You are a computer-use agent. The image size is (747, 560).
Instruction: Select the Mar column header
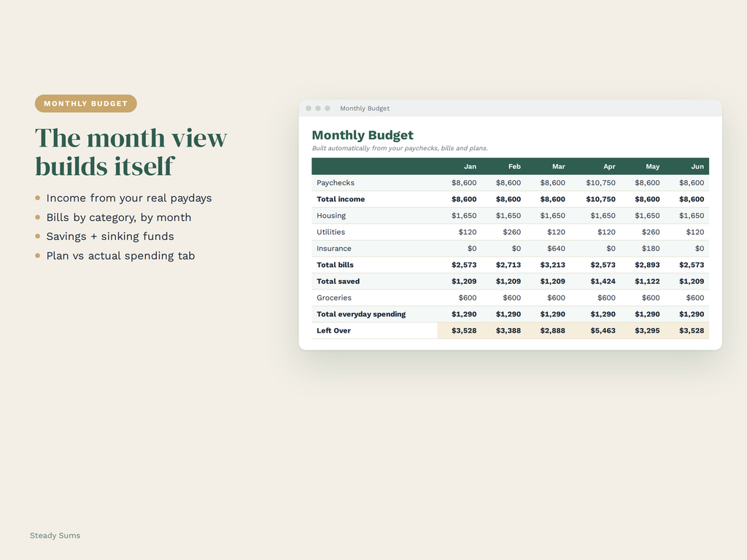558,166
